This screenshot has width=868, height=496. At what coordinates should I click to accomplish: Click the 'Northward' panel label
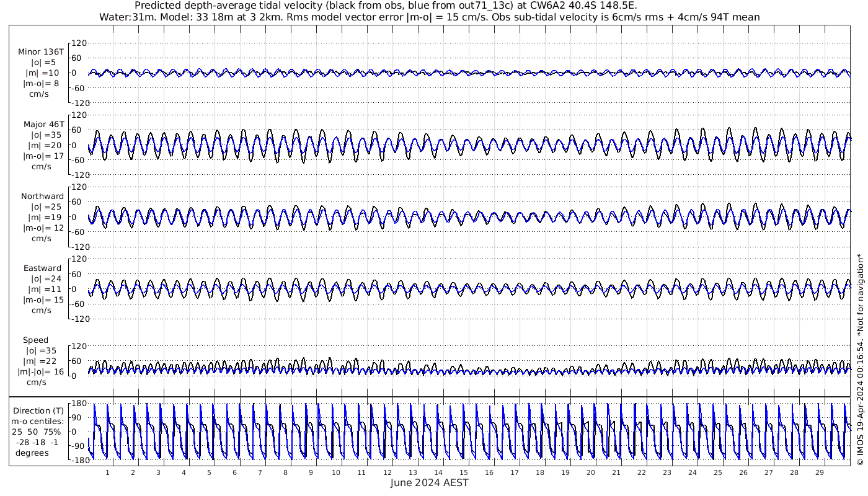click(42, 197)
